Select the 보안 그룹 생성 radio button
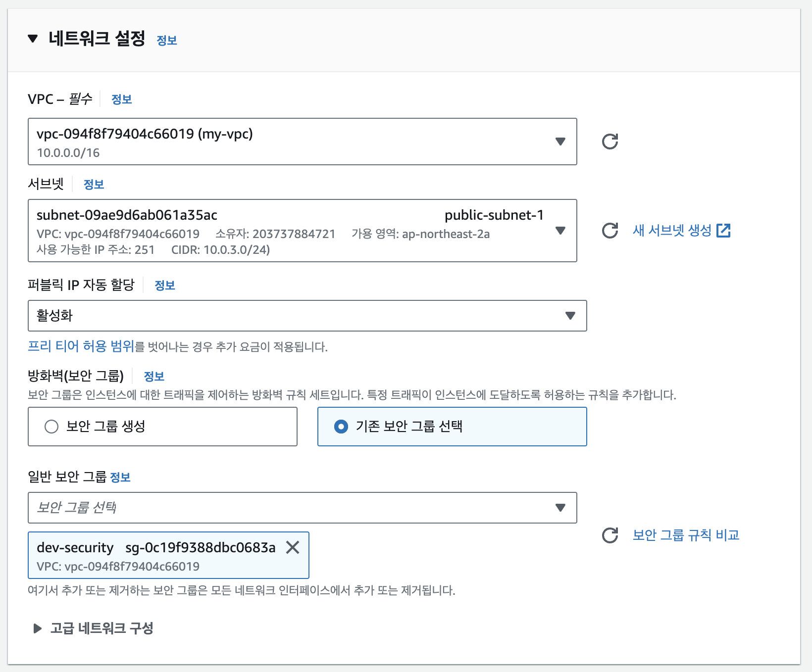The image size is (812, 672). (51, 426)
